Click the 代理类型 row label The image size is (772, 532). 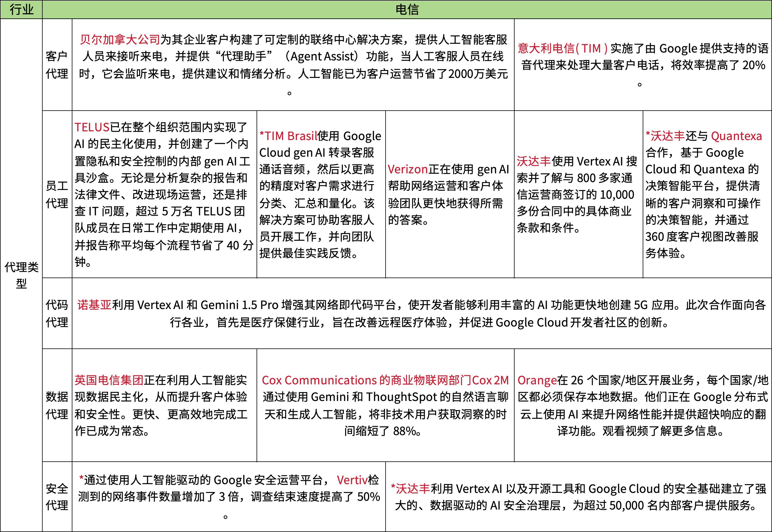click(x=21, y=275)
